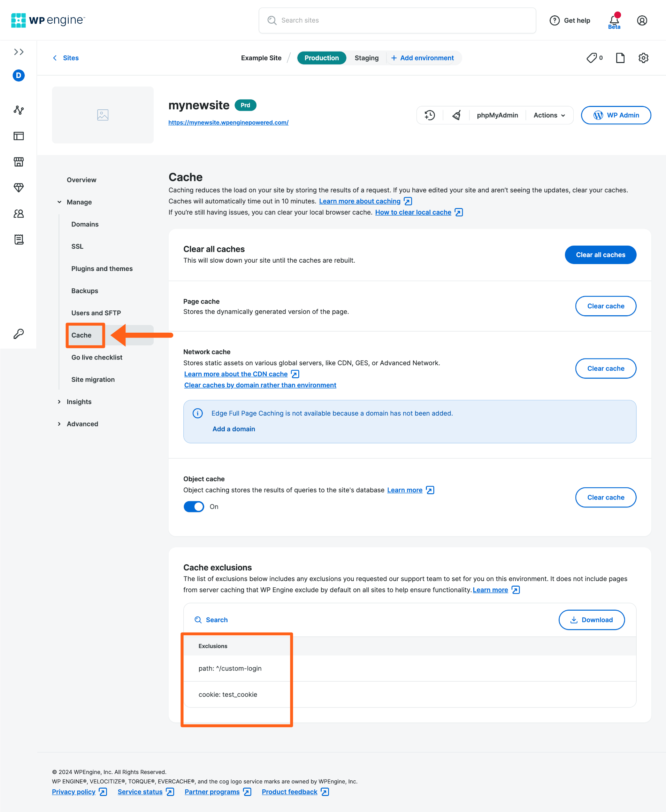This screenshot has height=812, width=666.
Task: Expand the Advanced menu section
Action: tap(82, 424)
